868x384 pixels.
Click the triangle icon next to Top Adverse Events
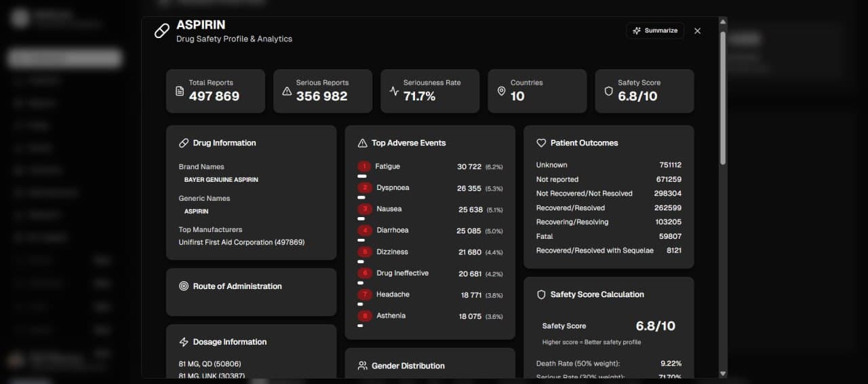click(362, 143)
